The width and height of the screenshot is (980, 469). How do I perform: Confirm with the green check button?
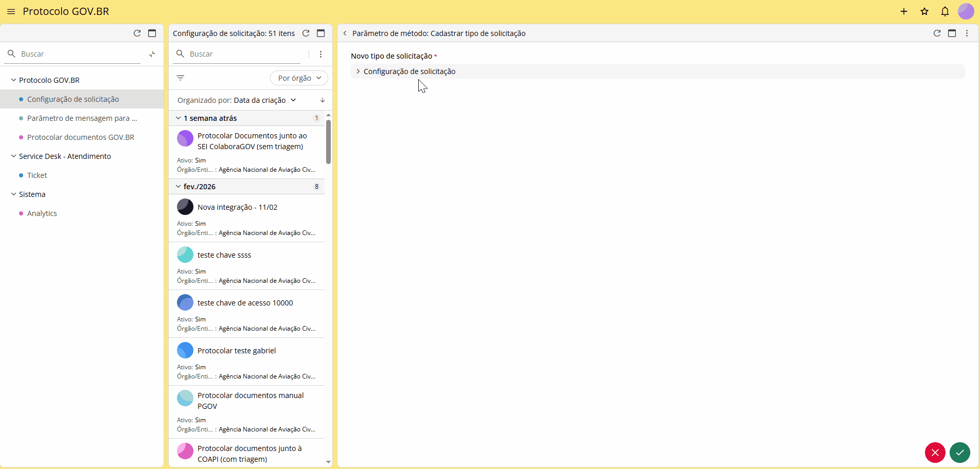click(959, 453)
